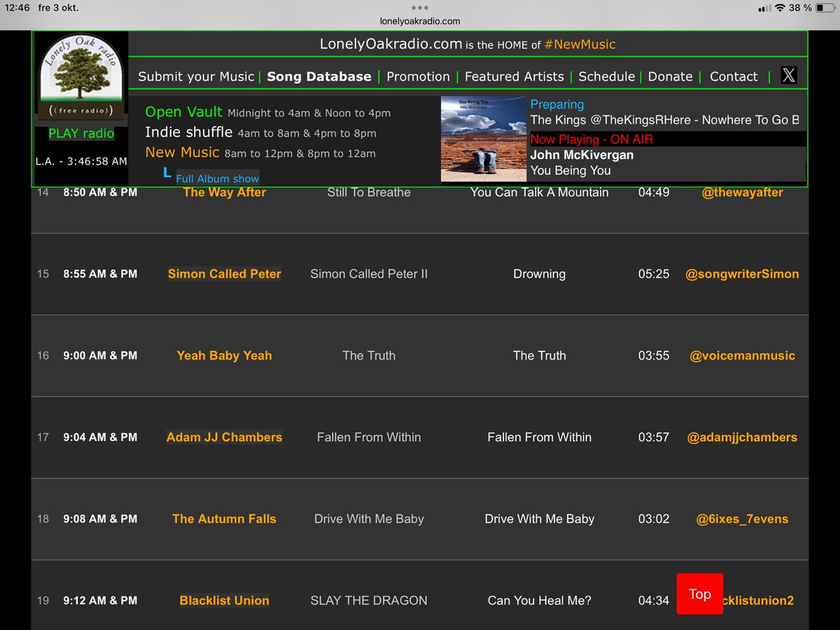
Task: Open @voicemanmusic Twitter handle
Action: (x=742, y=356)
